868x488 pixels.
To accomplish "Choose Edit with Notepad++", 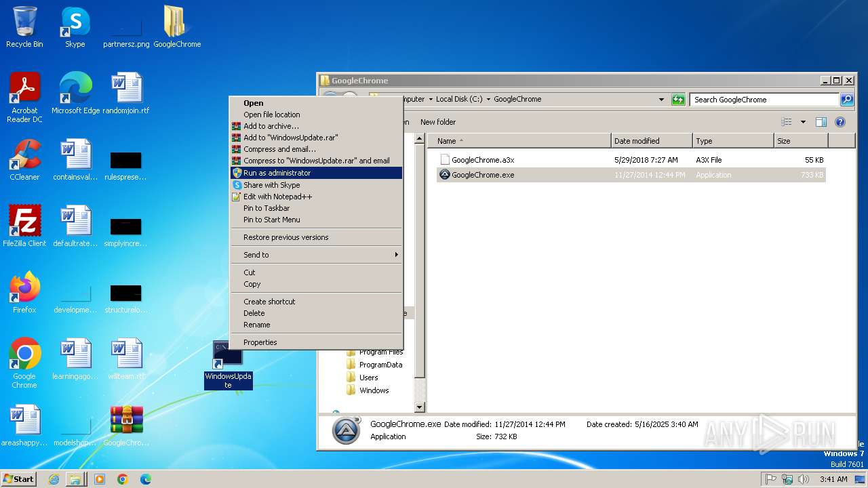I will [315, 197].
